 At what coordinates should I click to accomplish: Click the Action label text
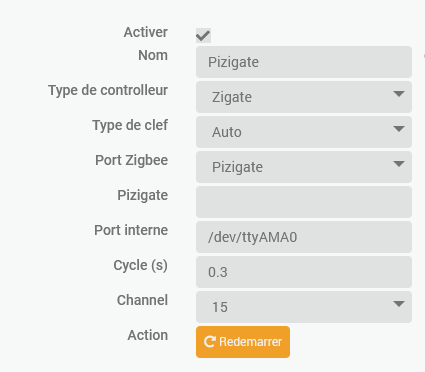[x=148, y=335]
